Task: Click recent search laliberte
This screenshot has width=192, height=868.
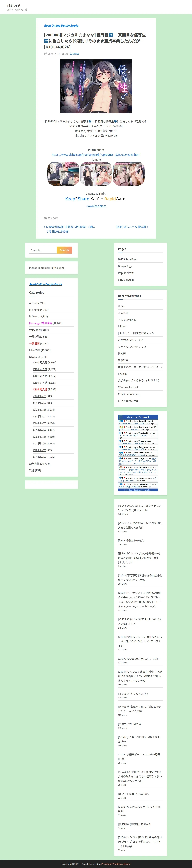Action: pos(123,327)
